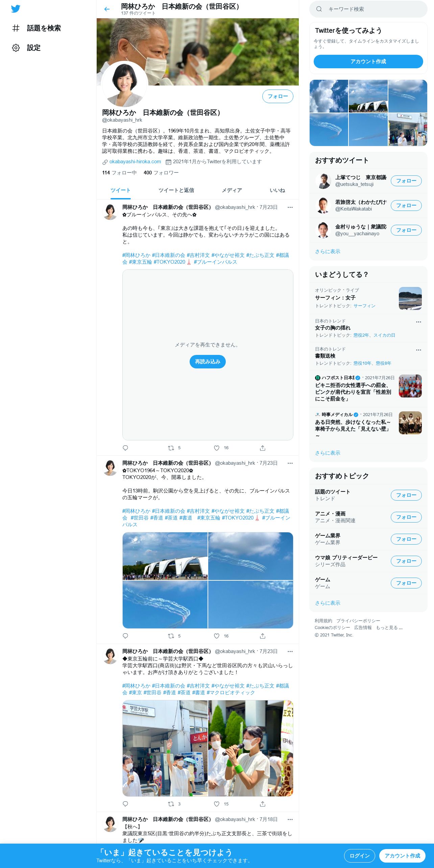This screenshot has width=434, height=868.
Task: Open microphone speech photo in 学芸大学駅 tweet
Action: coord(250,748)
